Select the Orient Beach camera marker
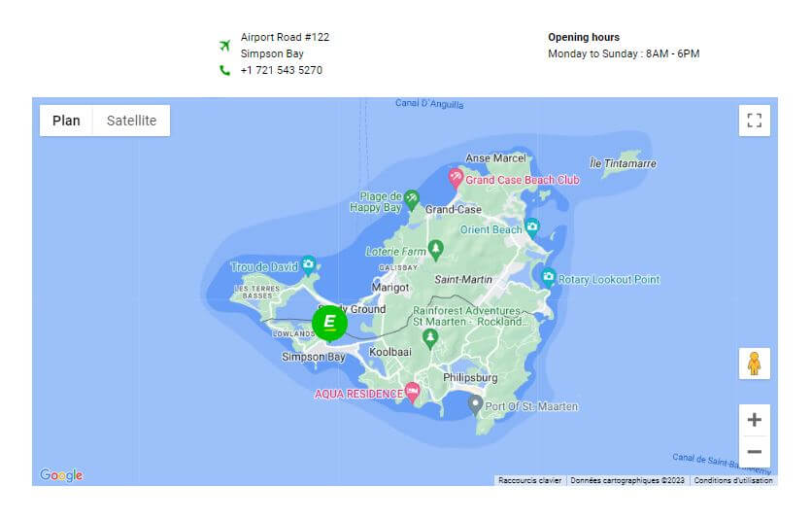This screenshot has width=812, height=521. [x=532, y=227]
